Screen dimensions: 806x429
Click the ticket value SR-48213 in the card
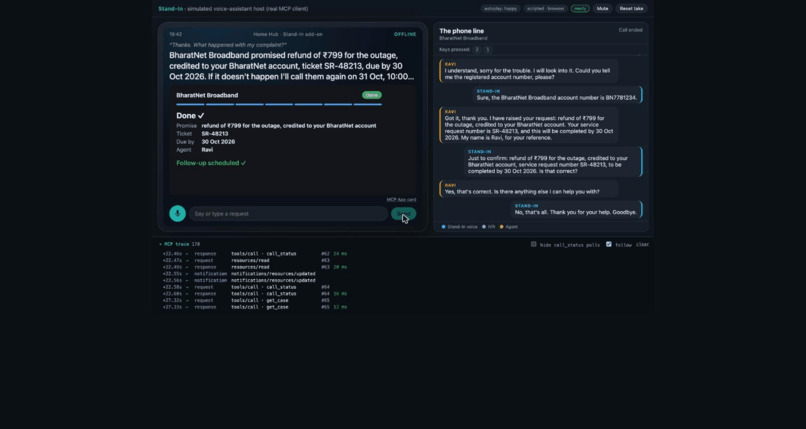[215, 134]
